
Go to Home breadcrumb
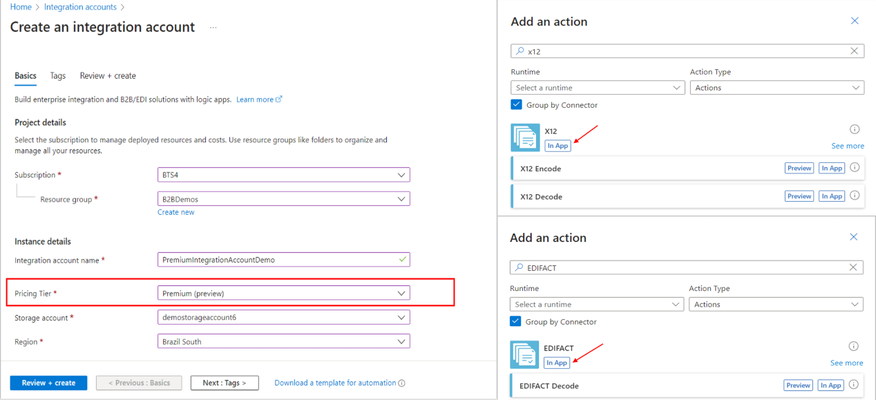coord(21,7)
